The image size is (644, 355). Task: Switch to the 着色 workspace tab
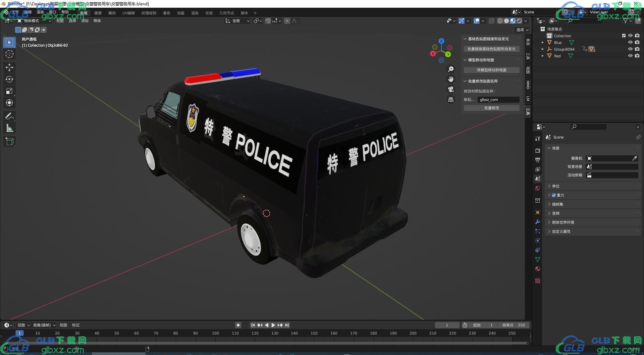[167, 13]
